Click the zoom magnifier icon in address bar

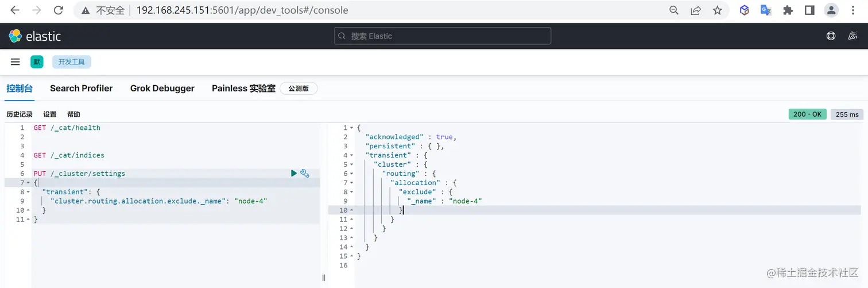tap(674, 10)
